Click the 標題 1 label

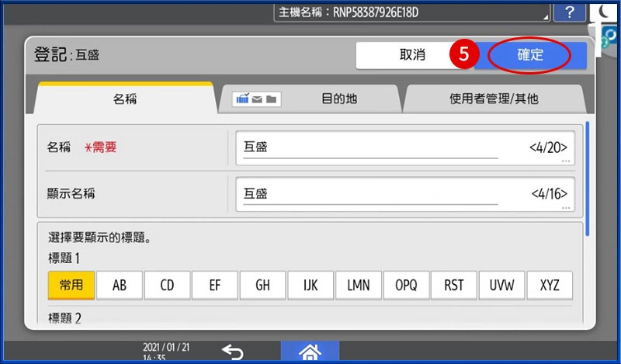pos(64,258)
